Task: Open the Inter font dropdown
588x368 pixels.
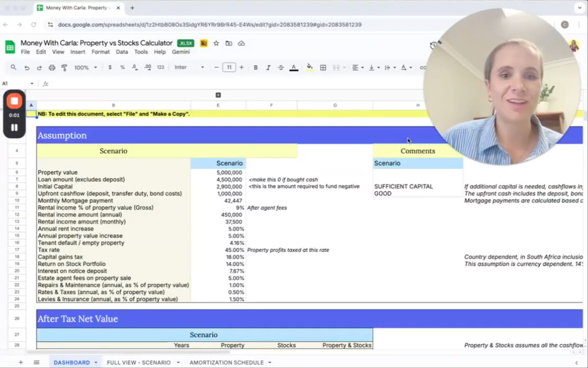Action: [x=189, y=67]
